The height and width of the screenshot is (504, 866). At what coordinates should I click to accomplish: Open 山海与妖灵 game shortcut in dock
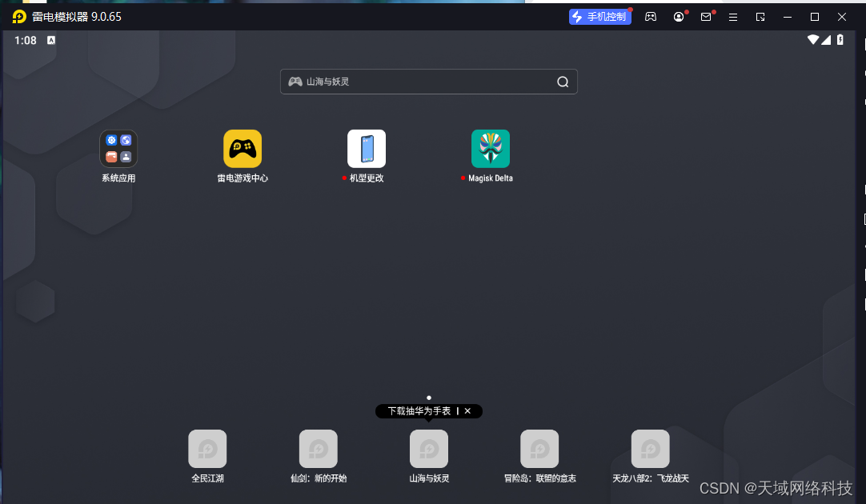pos(429,449)
